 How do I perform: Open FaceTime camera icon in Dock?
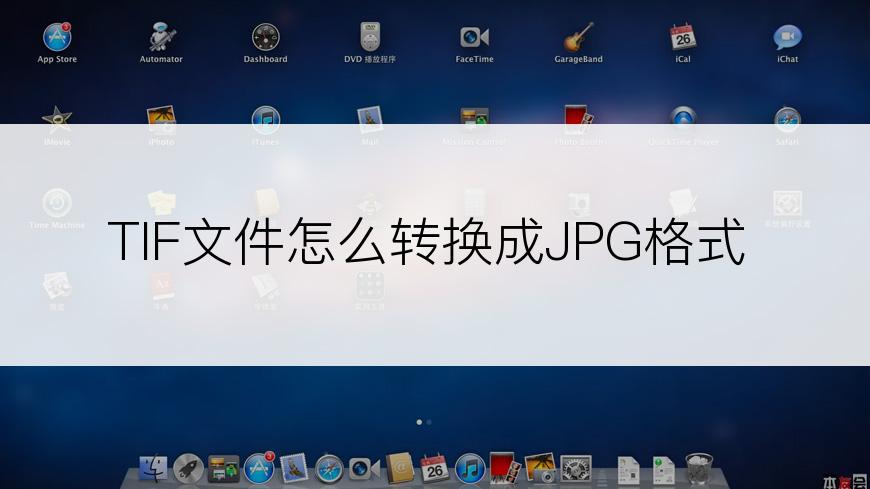(x=365, y=469)
